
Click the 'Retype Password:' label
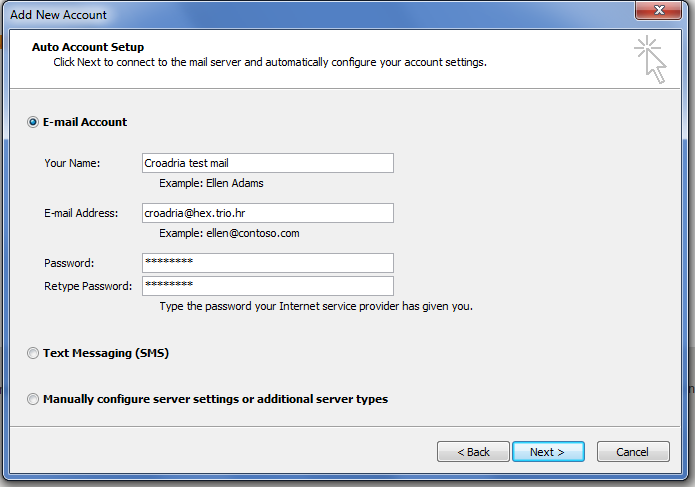click(88, 286)
